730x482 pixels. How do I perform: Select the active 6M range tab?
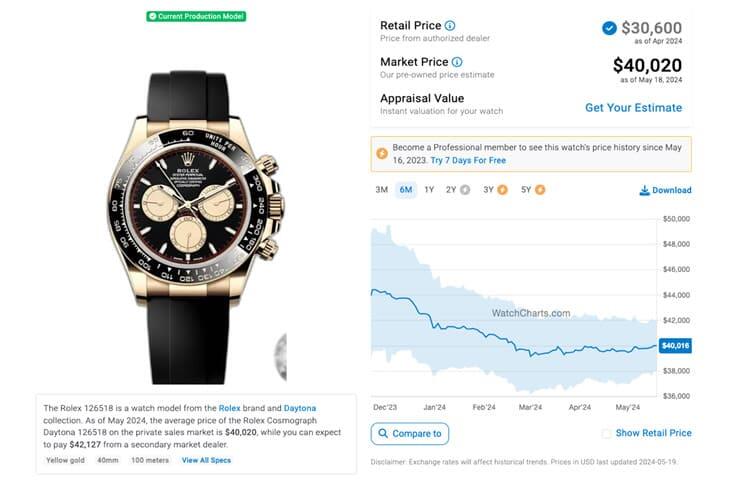click(x=405, y=189)
